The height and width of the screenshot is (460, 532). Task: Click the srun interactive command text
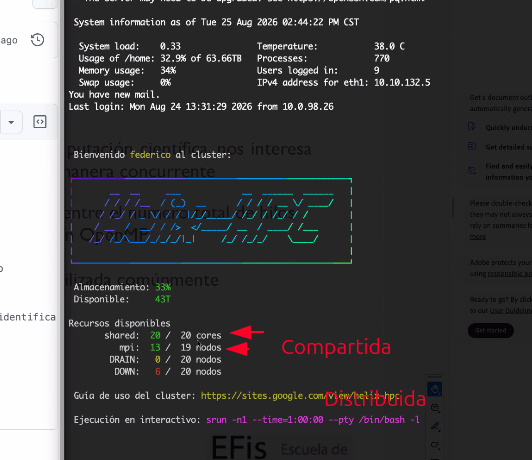pyautogui.click(x=313, y=420)
